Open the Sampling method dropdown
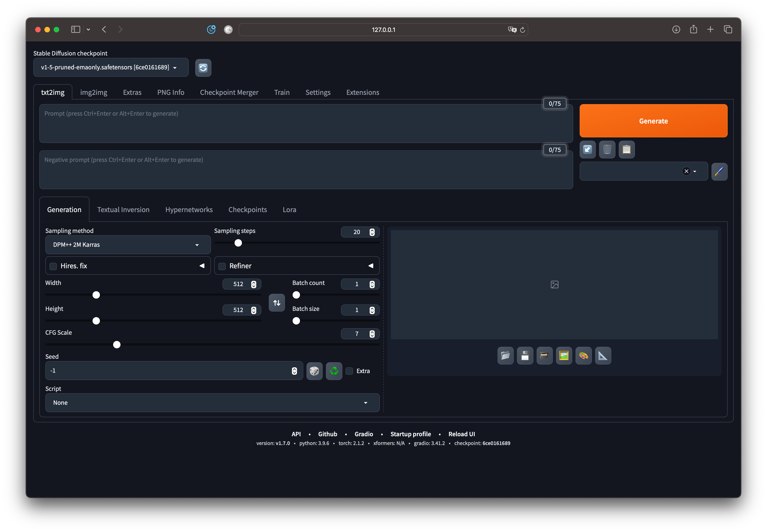767x532 pixels. (x=128, y=245)
